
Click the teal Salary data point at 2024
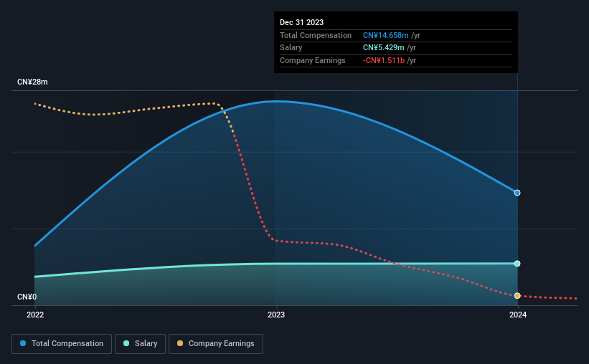click(x=517, y=264)
